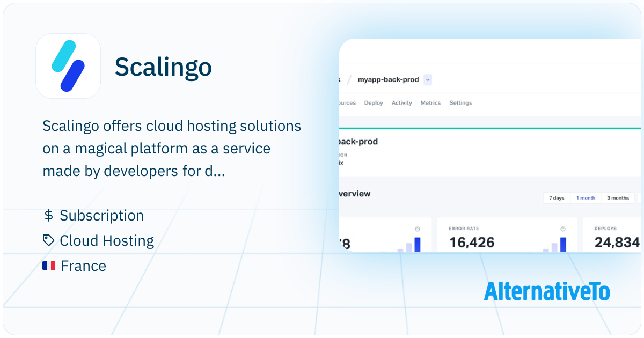
Task: Open the Settings tab
Action: point(460,103)
